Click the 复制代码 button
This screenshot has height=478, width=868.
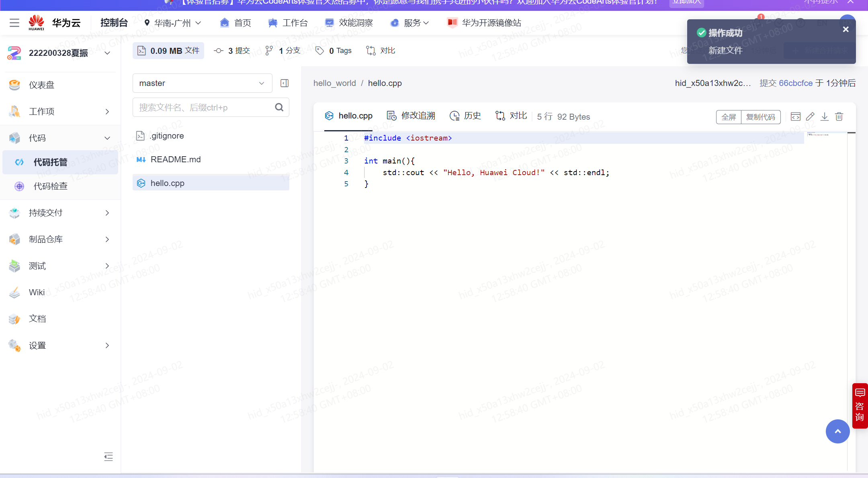[x=760, y=117]
